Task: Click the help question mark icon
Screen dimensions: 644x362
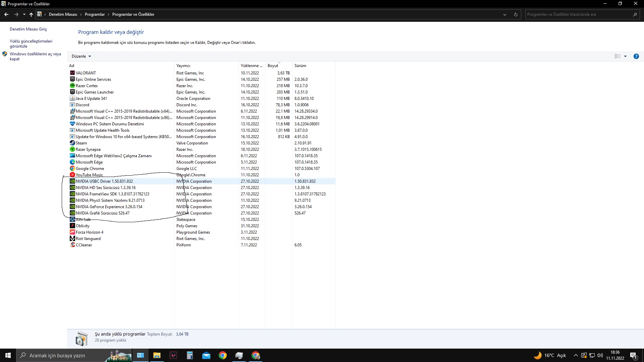Action: point(636,56)
